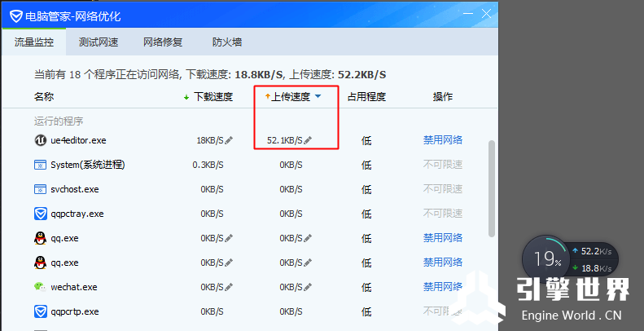Switch to the 流量监控 tab
Image resolution: width=644 pixels, height=331 pixels.
tap(34, 42)
